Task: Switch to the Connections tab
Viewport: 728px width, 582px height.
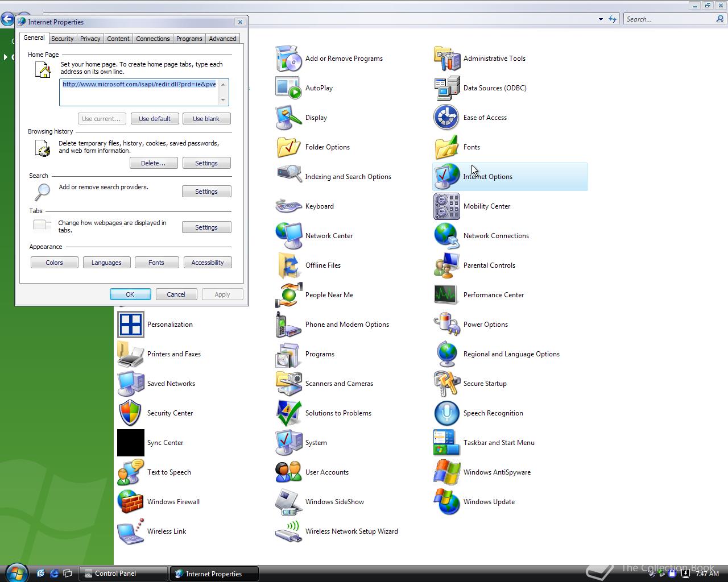Action: [152, 39]
